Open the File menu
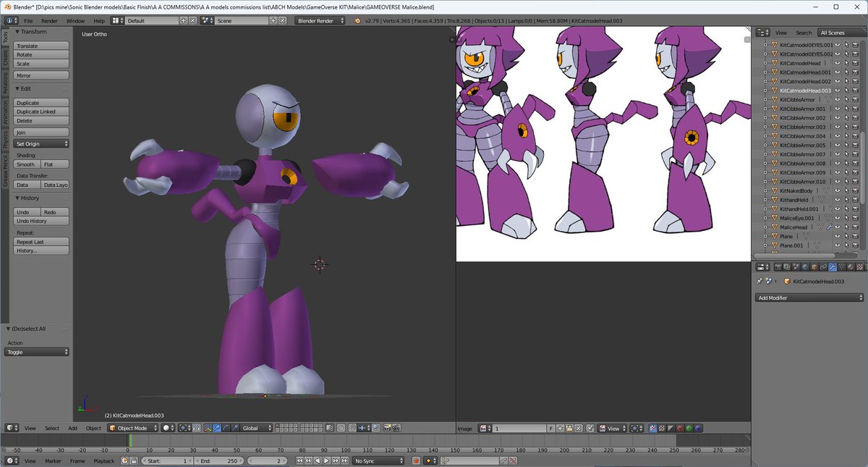 27,21
